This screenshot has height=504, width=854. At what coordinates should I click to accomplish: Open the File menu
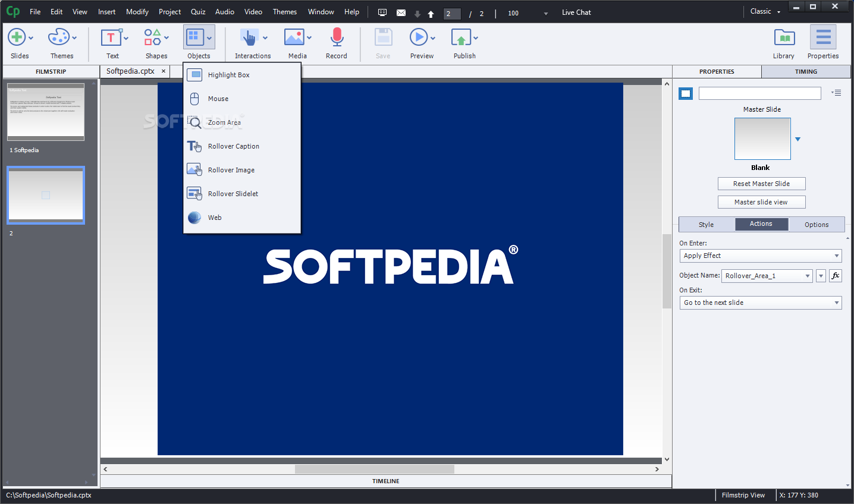pos(35,12)
